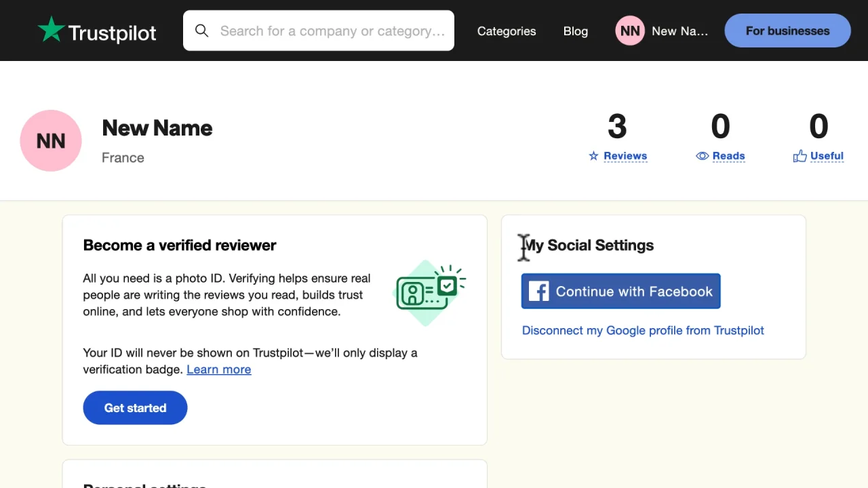Focus the company or category search field
The image size is (868, 488).
click(319, 30)
